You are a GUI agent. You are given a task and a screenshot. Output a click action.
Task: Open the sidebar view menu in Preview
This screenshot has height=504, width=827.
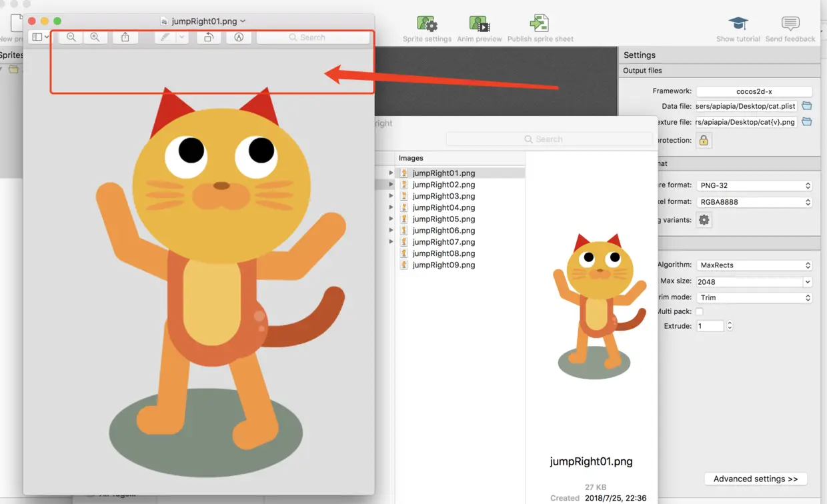41,37
